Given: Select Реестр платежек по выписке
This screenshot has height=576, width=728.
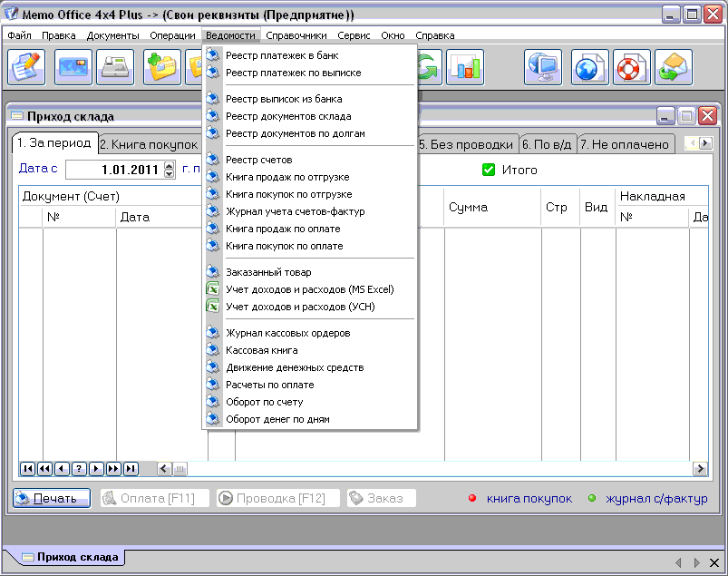Looking at the screenshot, I should 310,73.
